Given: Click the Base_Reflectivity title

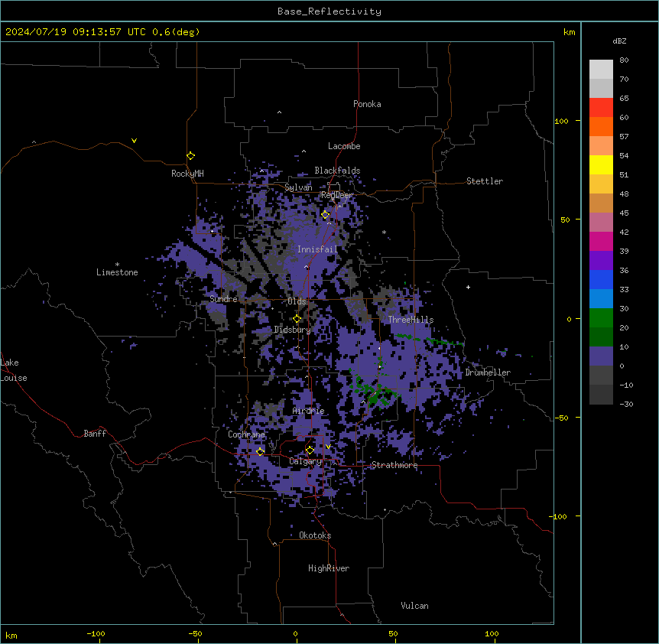Looking at the screenshot, I should pos(329,11).
